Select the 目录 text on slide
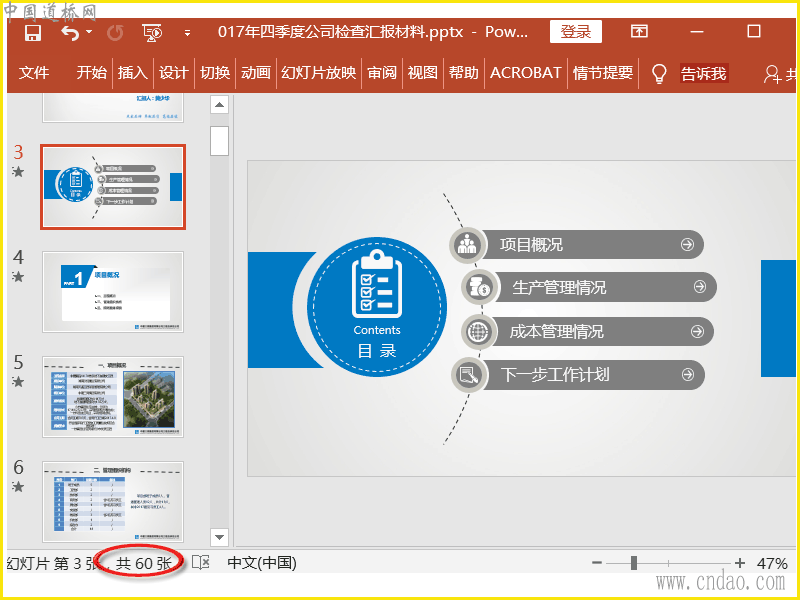Image resolution: width=800 pixels, height=600 pixels. coord(377,351)
